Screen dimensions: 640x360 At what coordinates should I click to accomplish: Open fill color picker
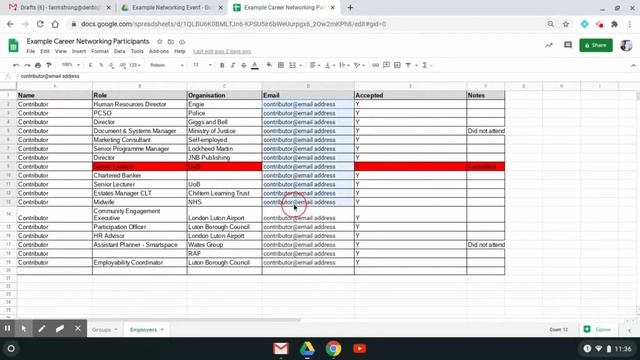[269, 65]
